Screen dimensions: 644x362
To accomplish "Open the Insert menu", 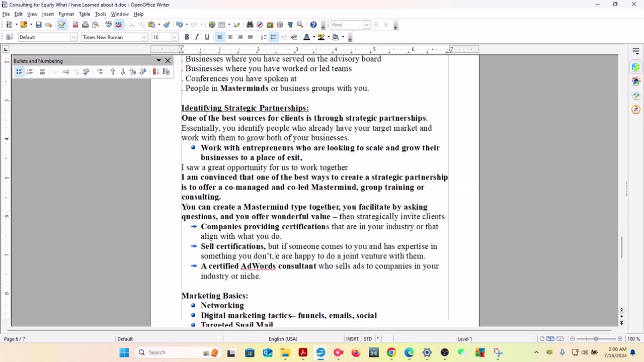I will [x=48, y=14].
